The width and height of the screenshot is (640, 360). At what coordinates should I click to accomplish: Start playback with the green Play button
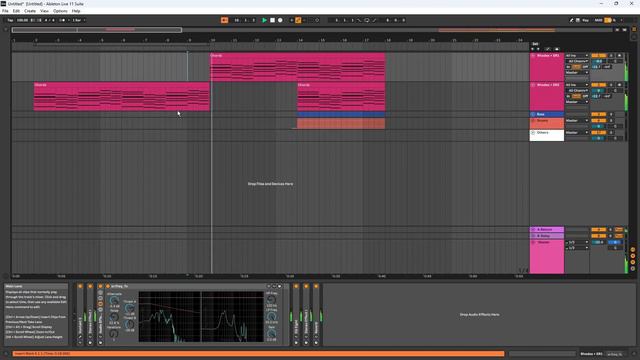pos(264,20)
